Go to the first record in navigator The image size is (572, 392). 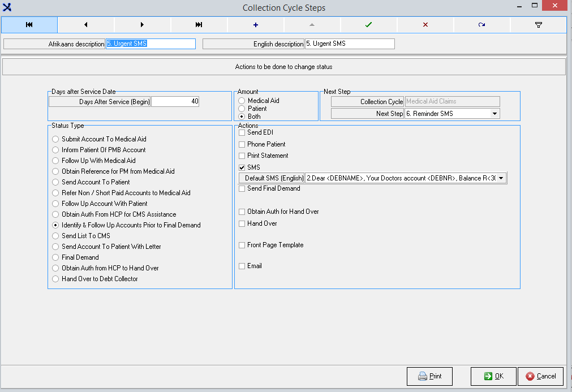coord(29,25)
